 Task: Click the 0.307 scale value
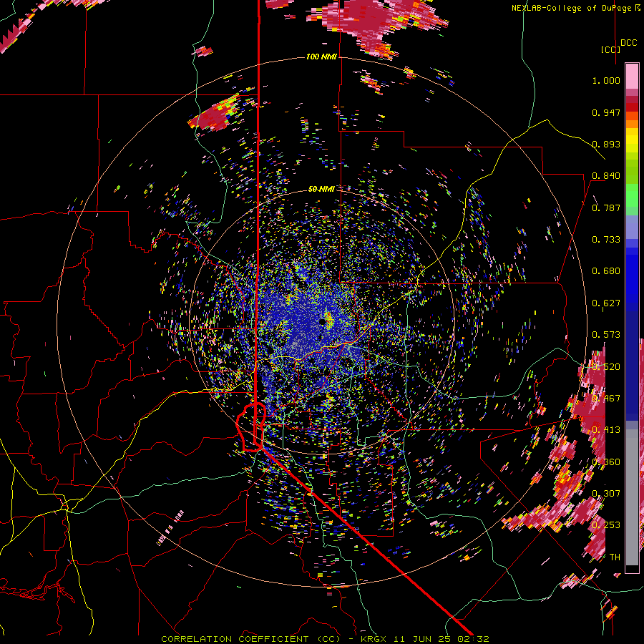(606, 493)
